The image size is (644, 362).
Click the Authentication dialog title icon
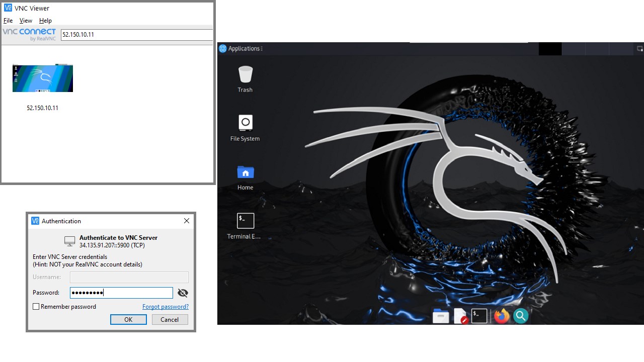(35, 221)
